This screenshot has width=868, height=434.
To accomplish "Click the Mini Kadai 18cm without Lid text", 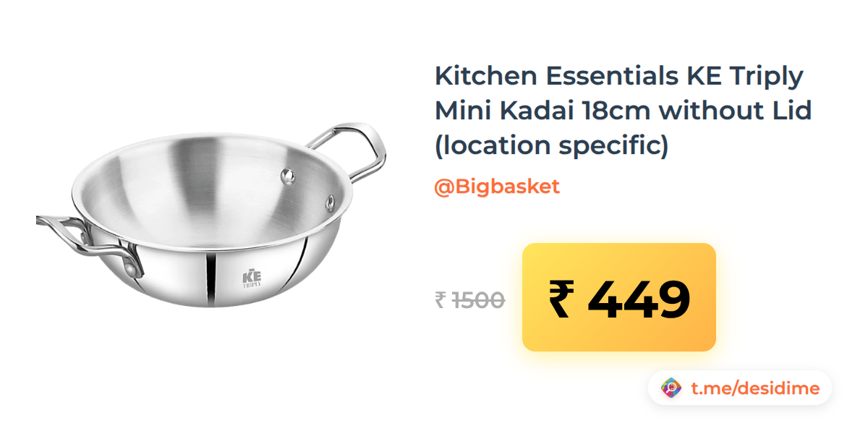I will tap(623, 111).
